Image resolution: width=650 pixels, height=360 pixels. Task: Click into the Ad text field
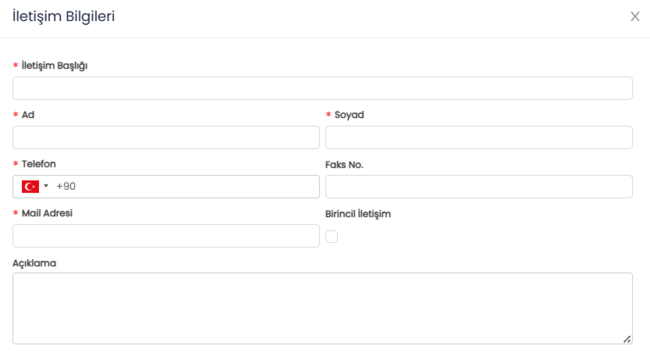tap(166, 137)
